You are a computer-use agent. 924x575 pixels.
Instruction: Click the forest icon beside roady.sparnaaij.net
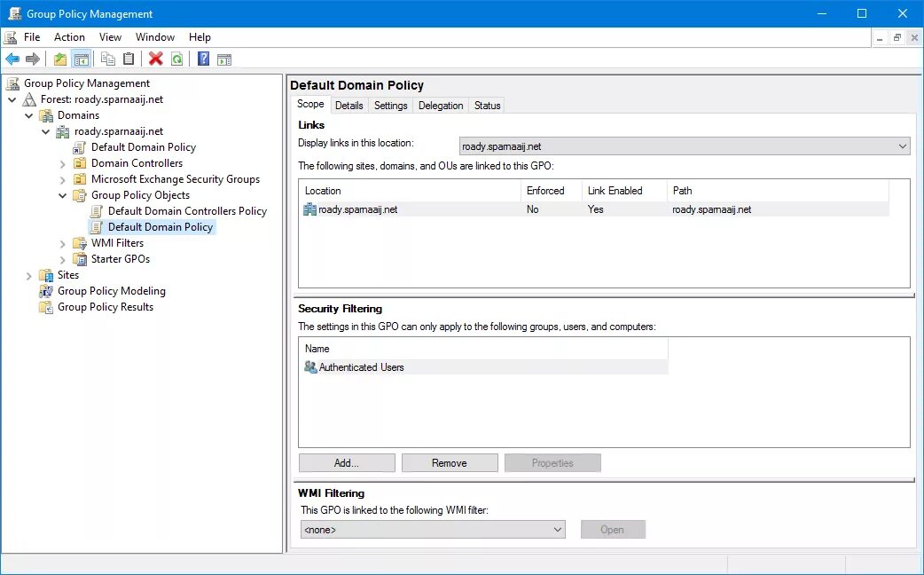click(29, 99)
